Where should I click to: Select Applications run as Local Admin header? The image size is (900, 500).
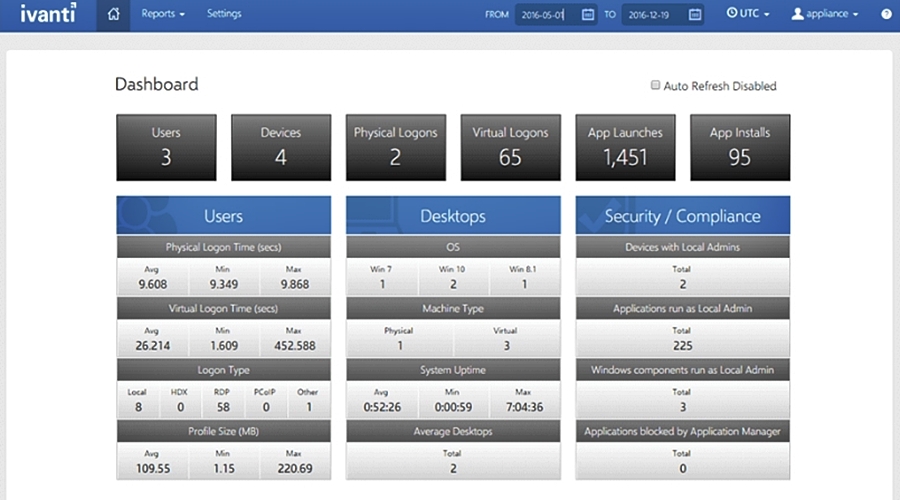(683, 308)
